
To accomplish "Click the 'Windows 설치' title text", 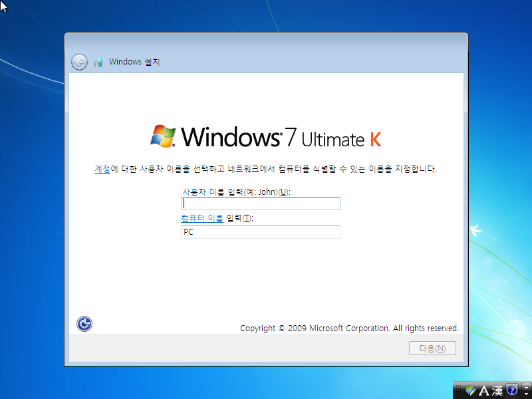I will click(x=134, y=62).
